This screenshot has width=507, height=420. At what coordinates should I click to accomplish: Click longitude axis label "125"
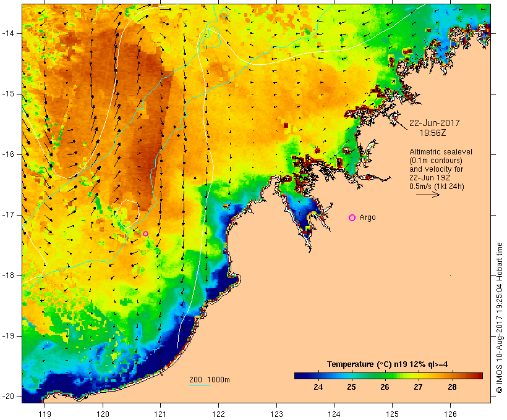click(x=393, y=414)
